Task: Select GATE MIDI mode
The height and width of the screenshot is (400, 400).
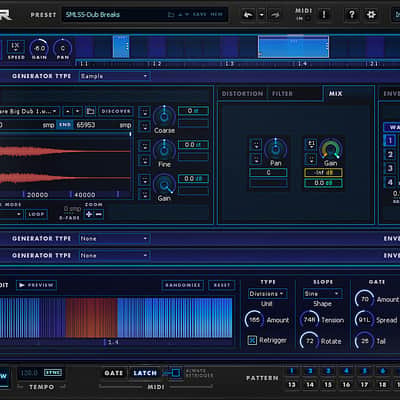Action: [x=113, y=373]
